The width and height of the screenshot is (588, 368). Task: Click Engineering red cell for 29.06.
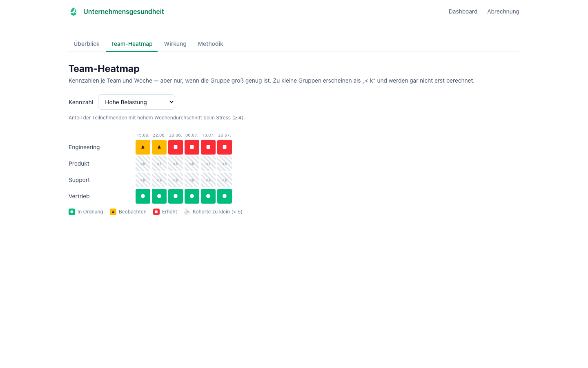pyautogui.click(x=176, y=147)
